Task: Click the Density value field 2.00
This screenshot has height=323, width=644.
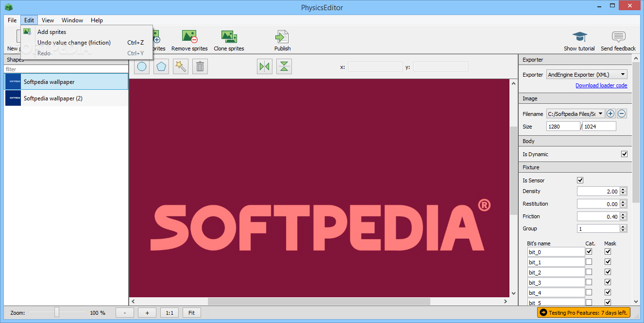Action: click(x=598, y=192)
